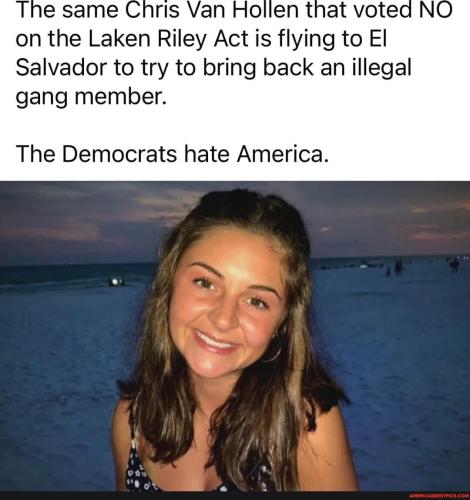The image size is (470, 500).
Task: Click the red watermark in the photo's bottom corner
Action: [438, 496]
